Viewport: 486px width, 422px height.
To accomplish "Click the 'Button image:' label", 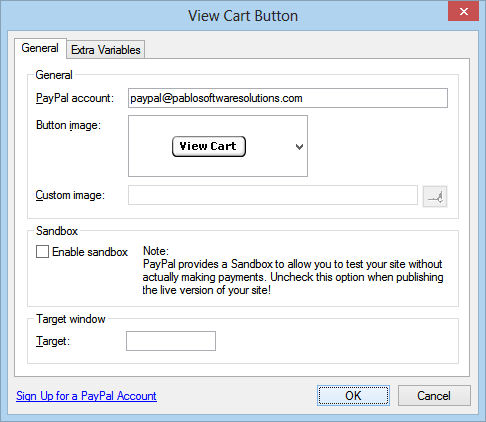I will 68,125.
